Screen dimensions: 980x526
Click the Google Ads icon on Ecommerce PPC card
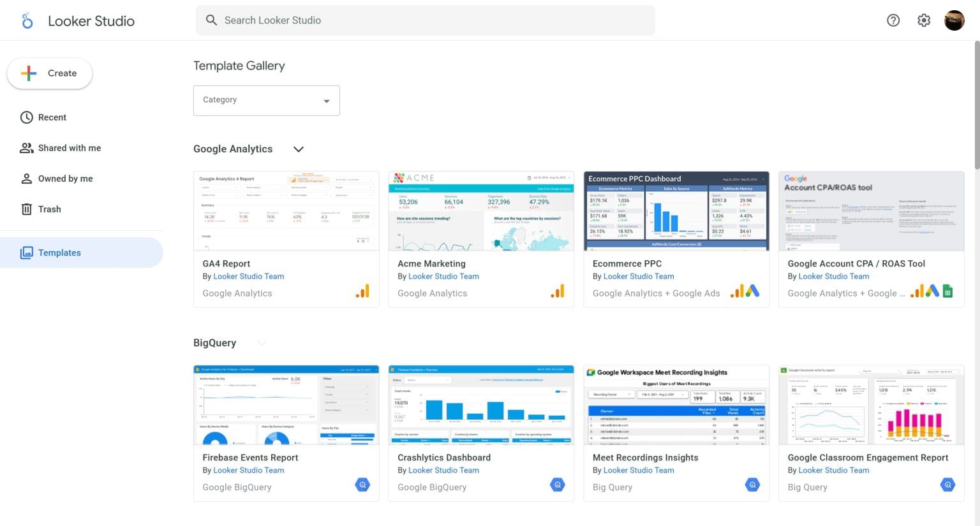pos(753,291)
